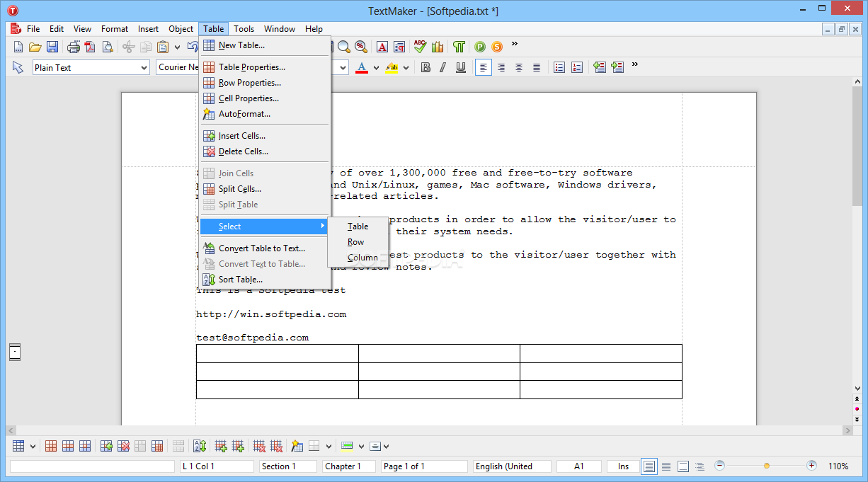Expand the formatting toolbar overflow chevron
868x482 pixels.
635,64
